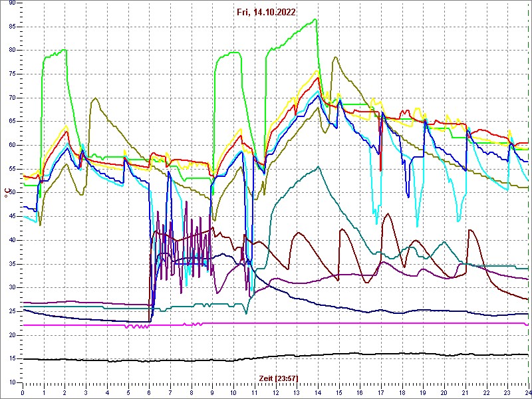Image resolution: width=532 pixels, height=399 pixels.
Task: Click hour 12 on the time axis
Action: (275, 392)
